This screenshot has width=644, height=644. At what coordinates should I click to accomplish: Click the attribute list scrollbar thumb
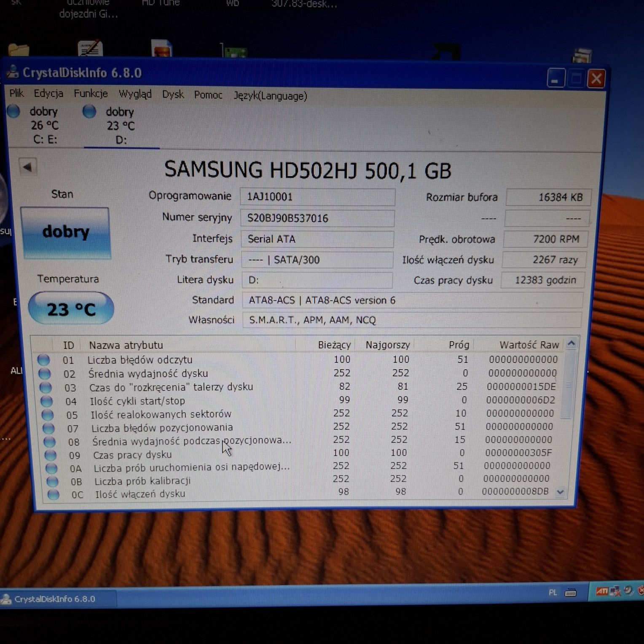[568, 384]
